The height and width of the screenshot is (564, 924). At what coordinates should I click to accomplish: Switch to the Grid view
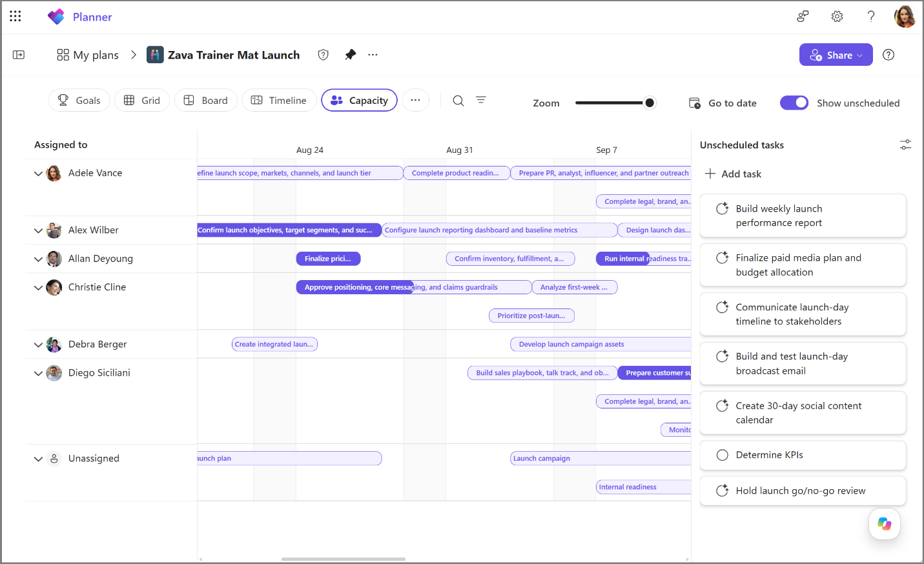coord(142,100)
